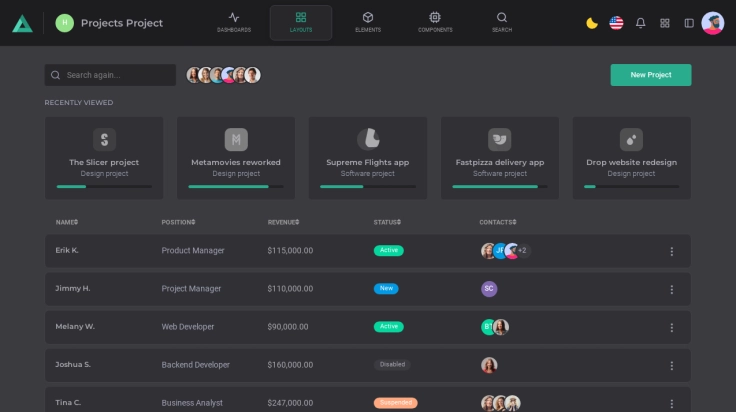Open the Metamovies reworked project card
This screenshot has width=736, height=412.
click(236, 157)
